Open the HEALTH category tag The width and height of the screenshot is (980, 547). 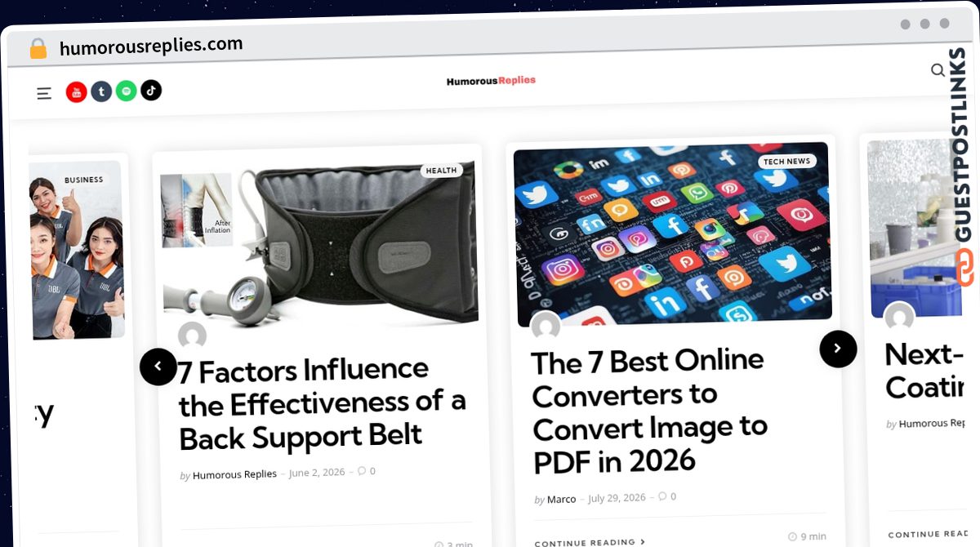pyautogui.click(x=442, y=171)
